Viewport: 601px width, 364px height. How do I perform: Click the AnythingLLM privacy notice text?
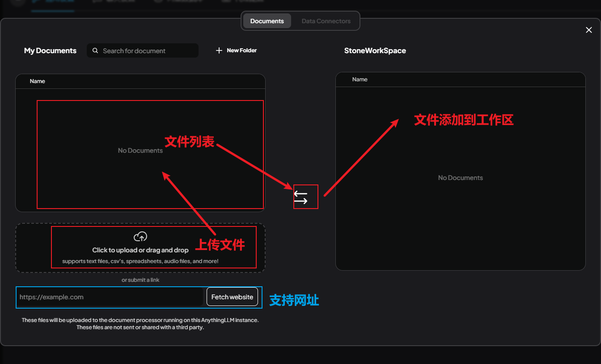pos(140,324)
